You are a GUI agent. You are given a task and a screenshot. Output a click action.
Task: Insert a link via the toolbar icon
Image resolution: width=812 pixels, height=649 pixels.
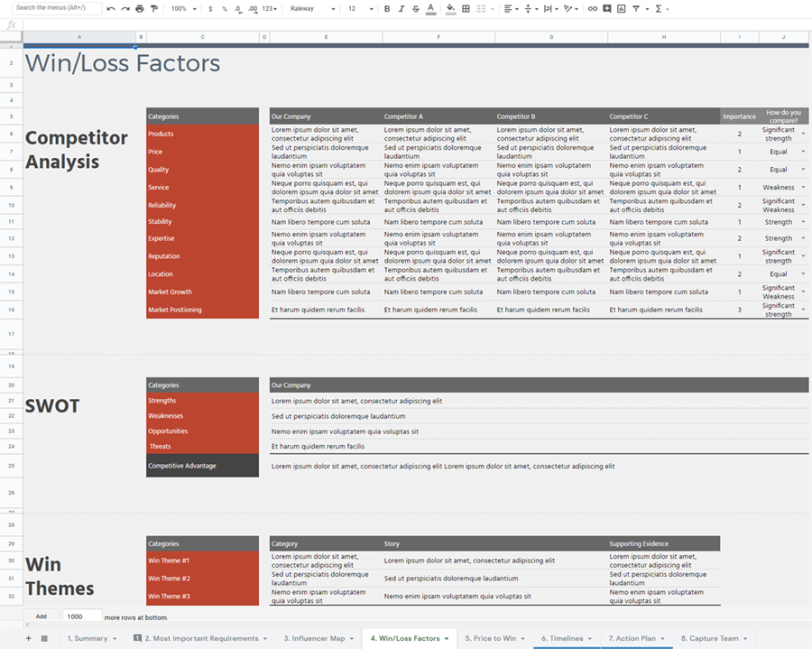coord(592,8)
